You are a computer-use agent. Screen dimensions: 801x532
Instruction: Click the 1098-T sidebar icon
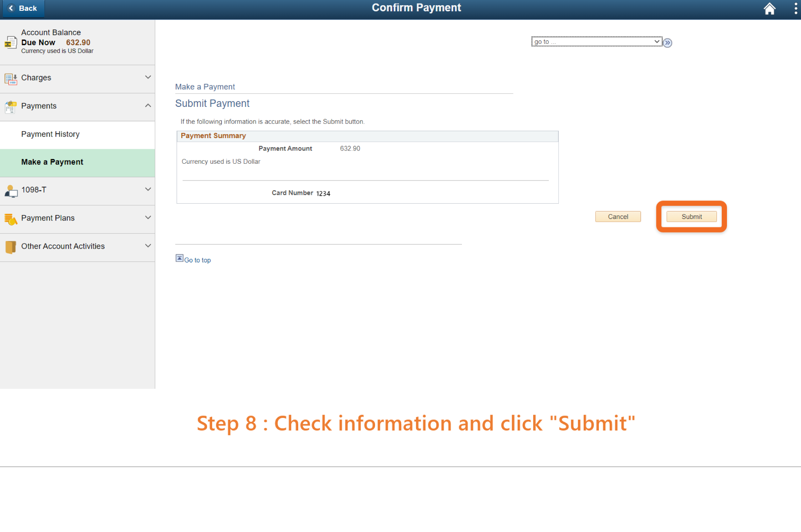[11, 191]
